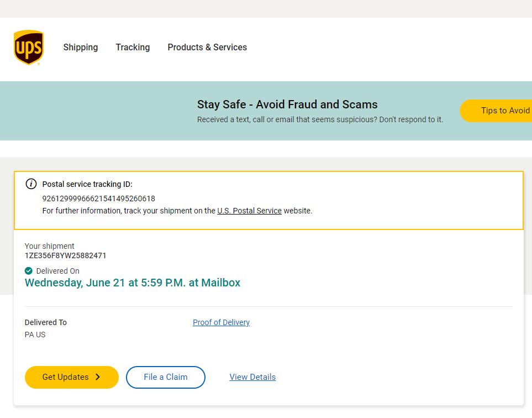Click the green delivered checkmark icon

point(29,271)
